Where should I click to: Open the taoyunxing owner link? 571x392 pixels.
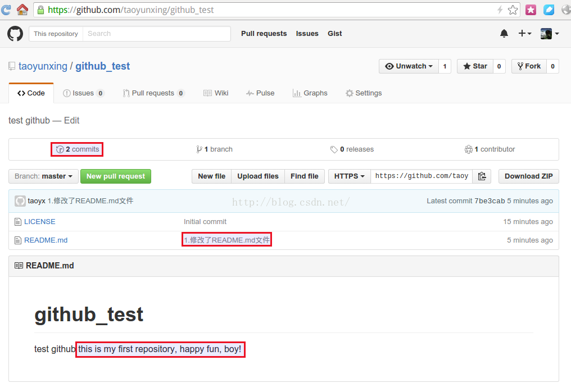click(43, 66)
